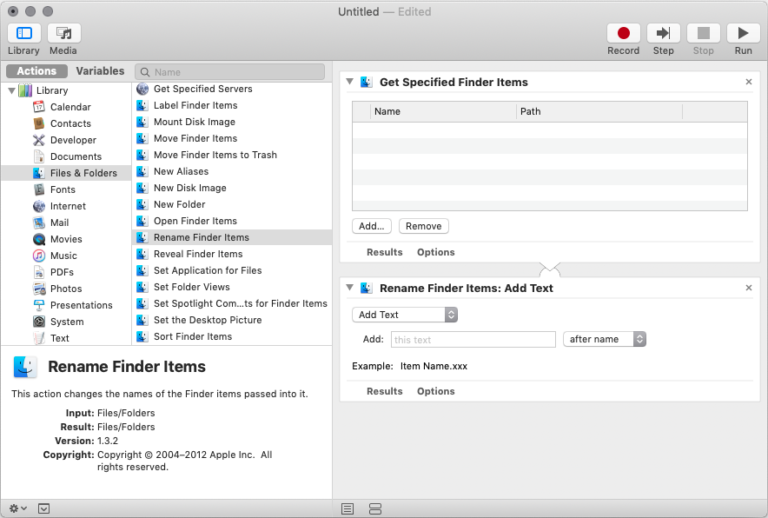Click the Add... button
This screenshot has height=518, width=768.
[x=371, y=226]
